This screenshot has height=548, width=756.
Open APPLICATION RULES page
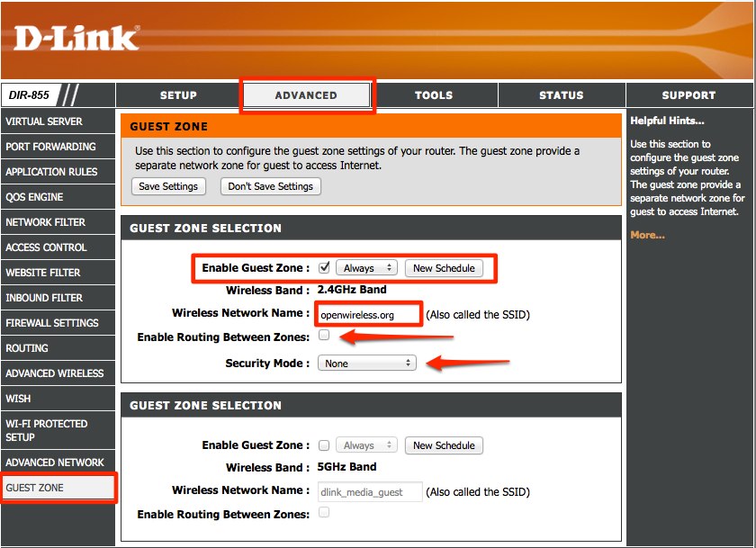(58, 172)
